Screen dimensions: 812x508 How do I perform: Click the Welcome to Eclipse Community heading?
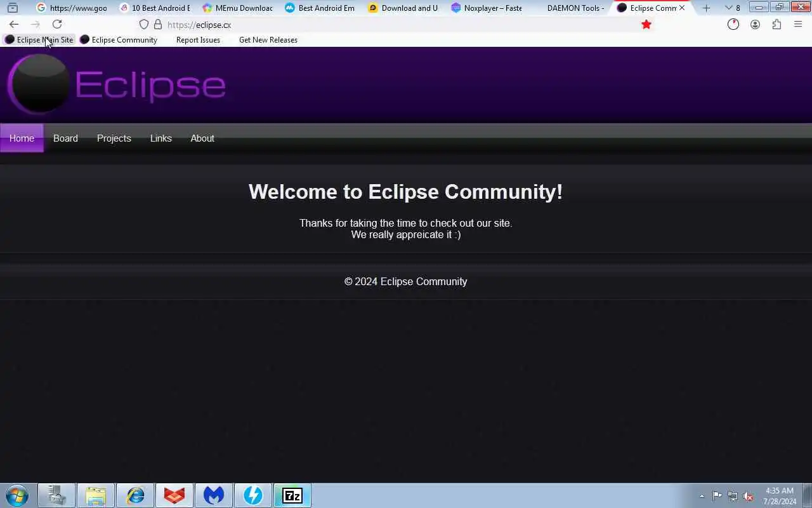click(x=406, y=192)
